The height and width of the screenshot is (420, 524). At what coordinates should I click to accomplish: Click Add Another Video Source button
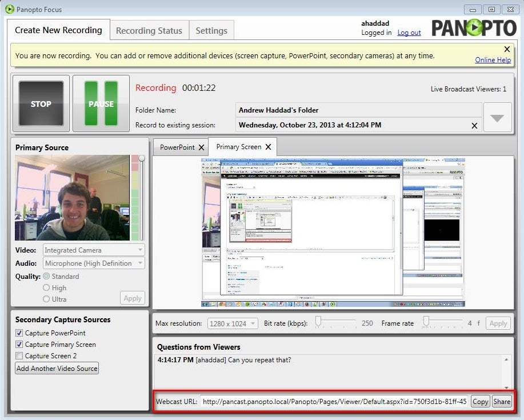coord(57,368)
